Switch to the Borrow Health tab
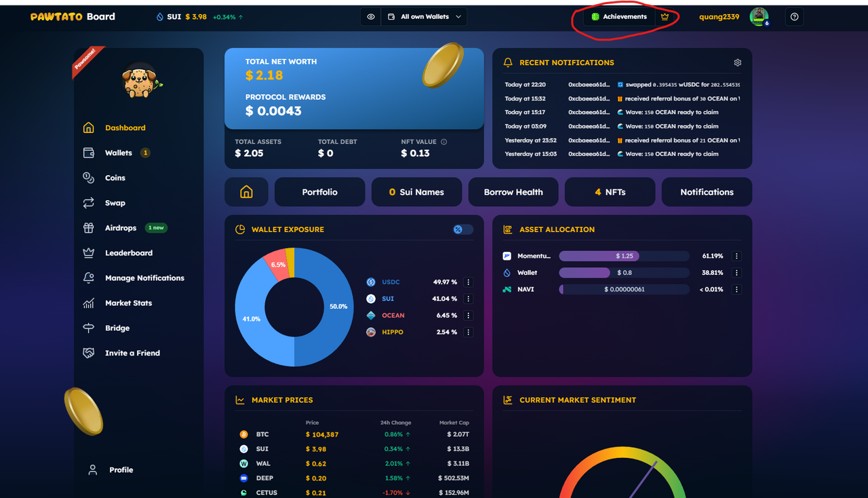Viewport: 868px width, 498px height. (513, 192)
